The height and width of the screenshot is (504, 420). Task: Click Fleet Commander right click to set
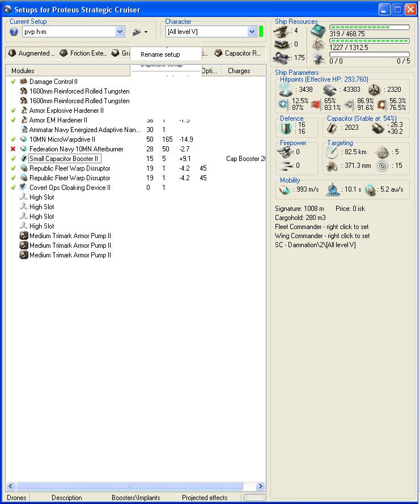coord(322,227)
